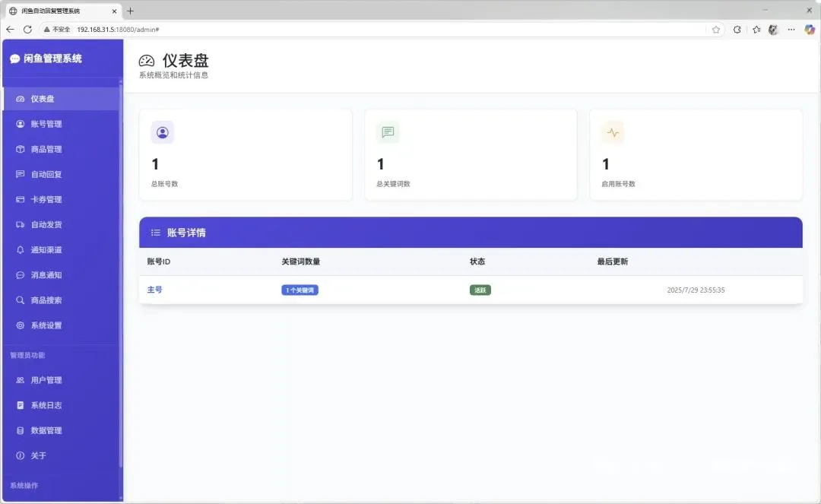Image resolution: width=821 pixels, height=504 pixels.
Task: Open the 关于 page
Action: [62, 455]
